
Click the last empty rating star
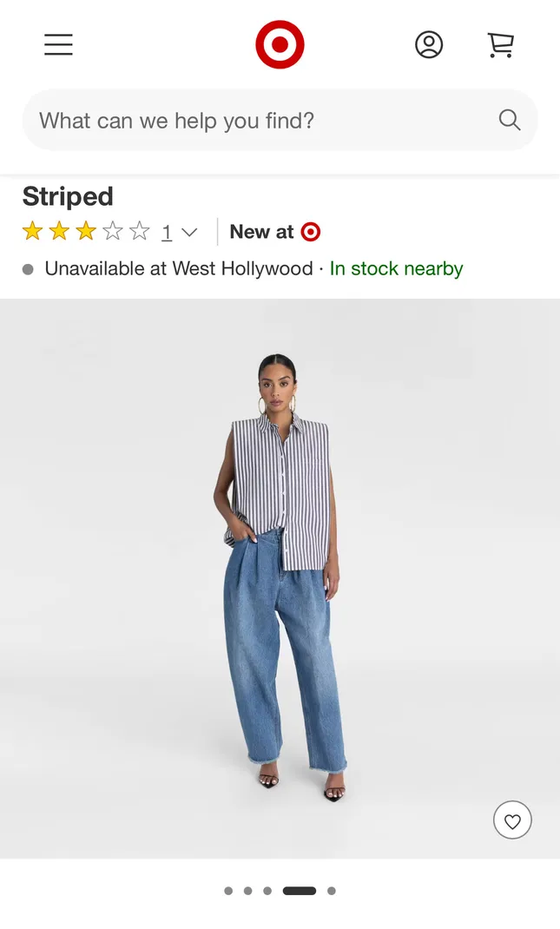click(139, 231)
